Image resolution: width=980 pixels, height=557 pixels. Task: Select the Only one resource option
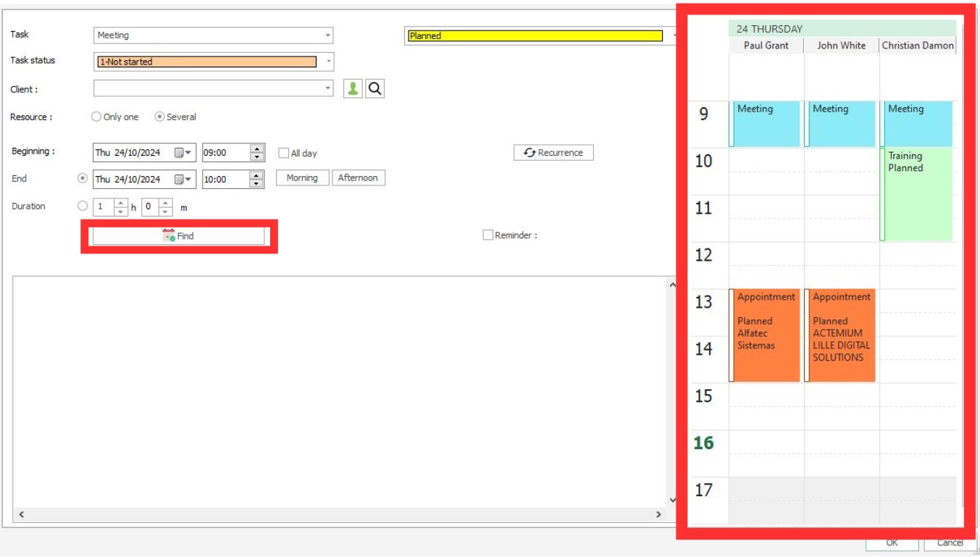[96, 117]
